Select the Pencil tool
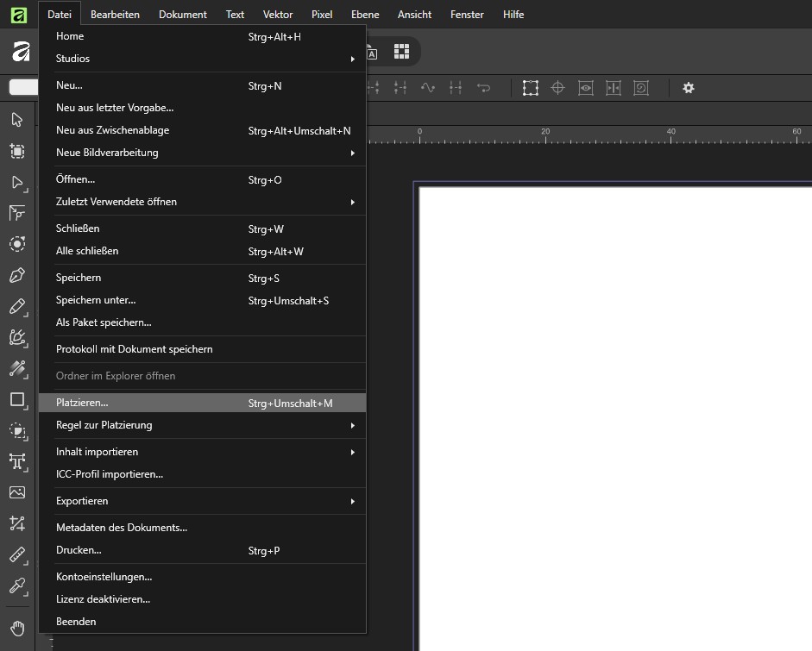This screenshot has height=651, width=812. point(17,306)
